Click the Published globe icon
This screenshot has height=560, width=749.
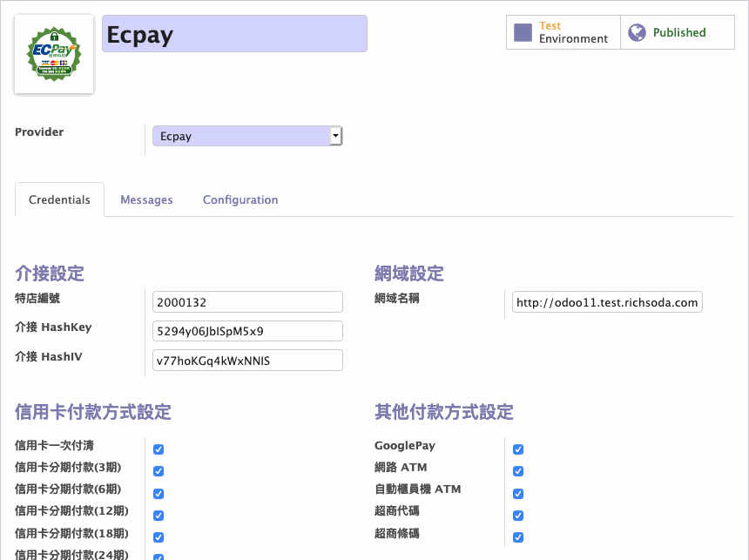pyautogui.click(x=637, y=32)
